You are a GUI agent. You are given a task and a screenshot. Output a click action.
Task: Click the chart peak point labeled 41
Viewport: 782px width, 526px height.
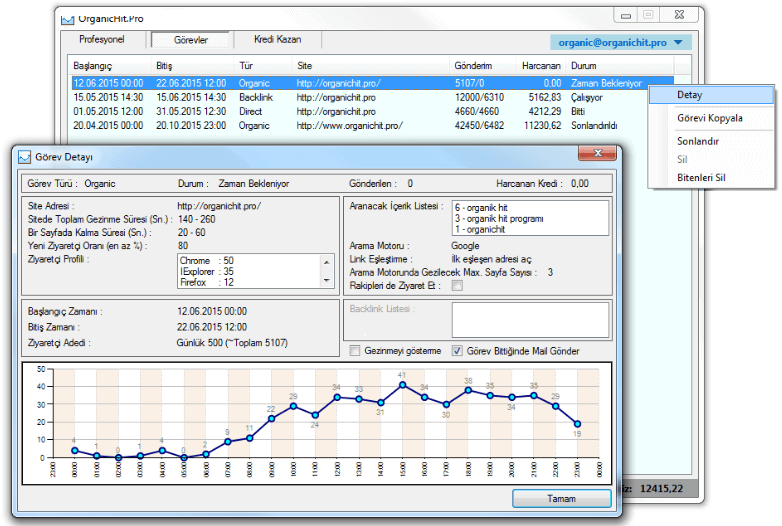click(x=402, y=384)
